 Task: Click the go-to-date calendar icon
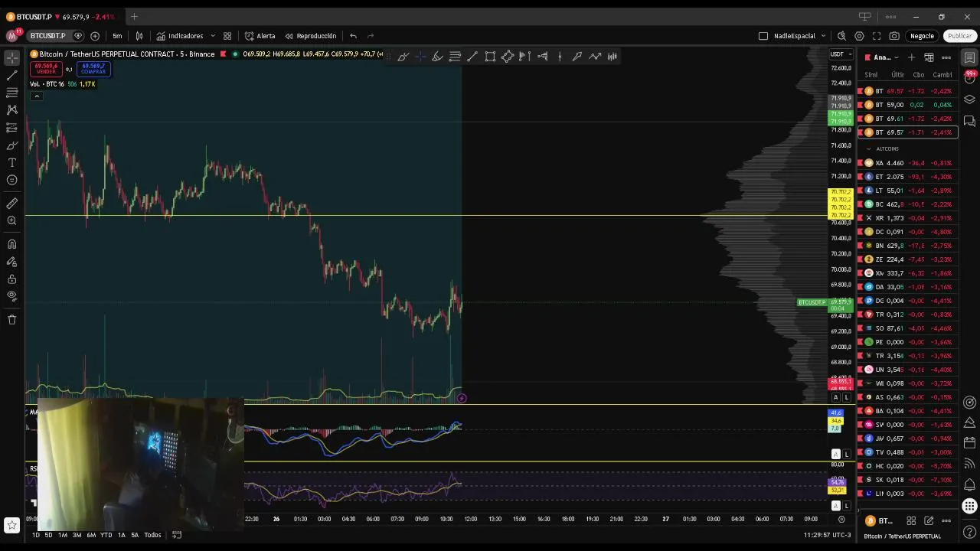(x=176, y=535)
